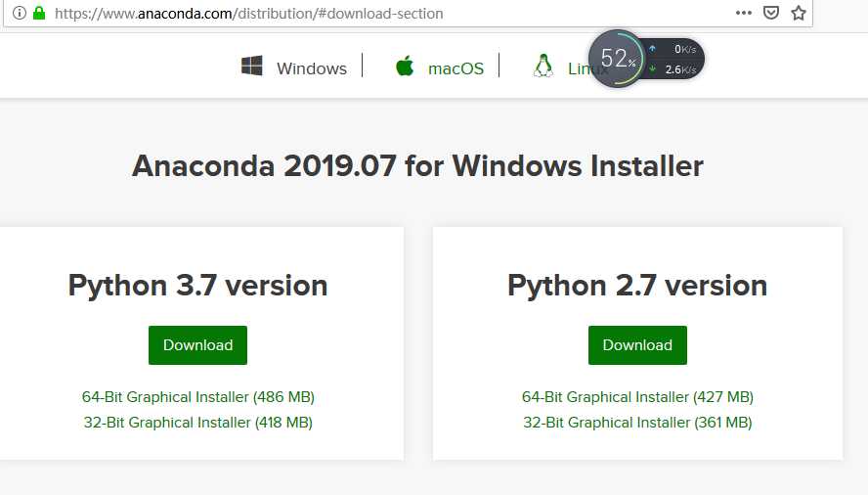
Task: Download the Python 2.7 version
Action: 637,345
